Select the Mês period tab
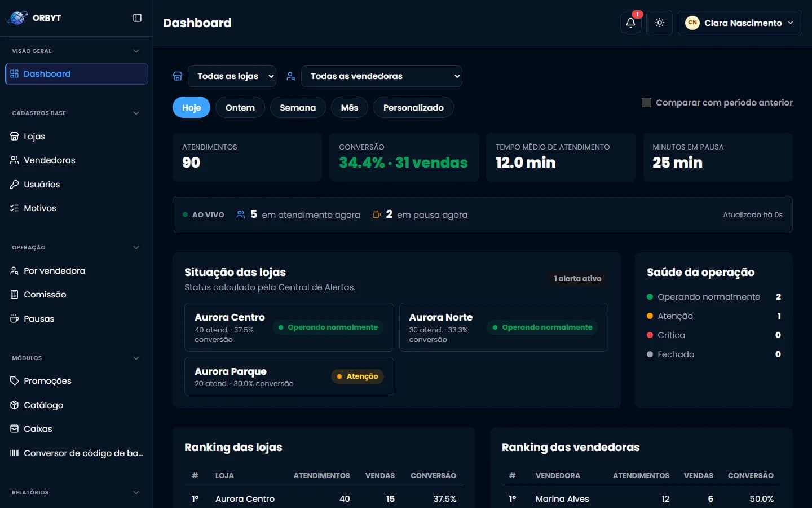The width and height of the screenshot is (812, 508). [350, 107]
